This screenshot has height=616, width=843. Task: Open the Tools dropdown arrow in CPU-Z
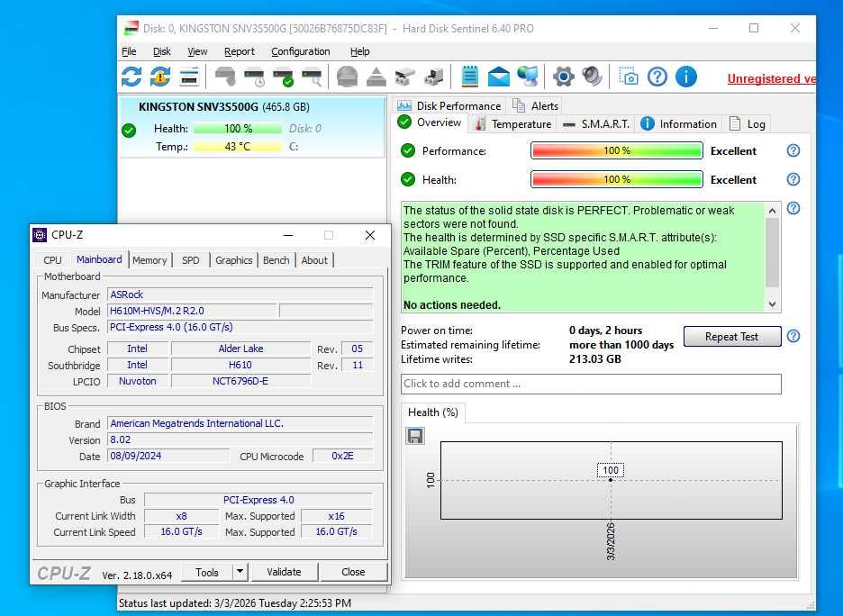(x=240, y=572)
